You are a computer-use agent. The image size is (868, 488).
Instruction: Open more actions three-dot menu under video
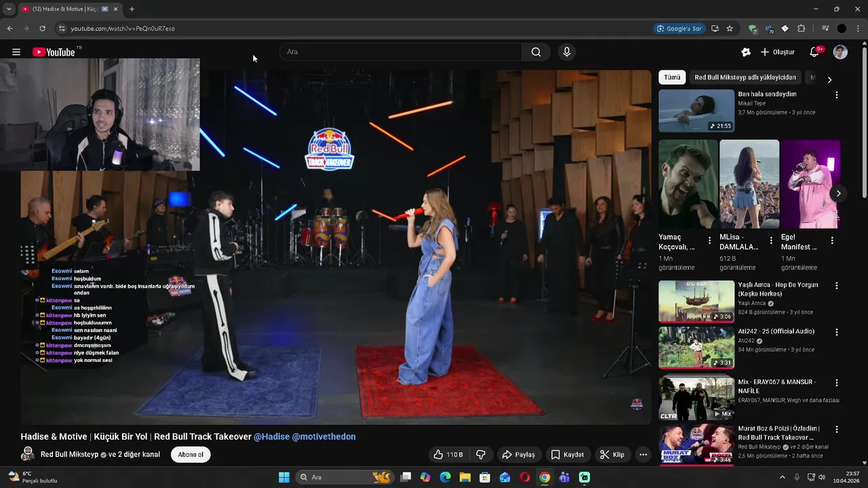[643, 455]
